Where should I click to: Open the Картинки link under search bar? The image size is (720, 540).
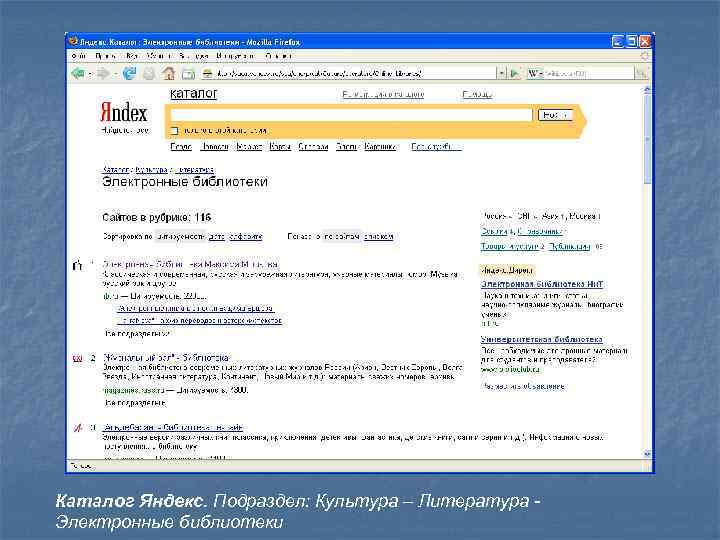coord(380,146)
